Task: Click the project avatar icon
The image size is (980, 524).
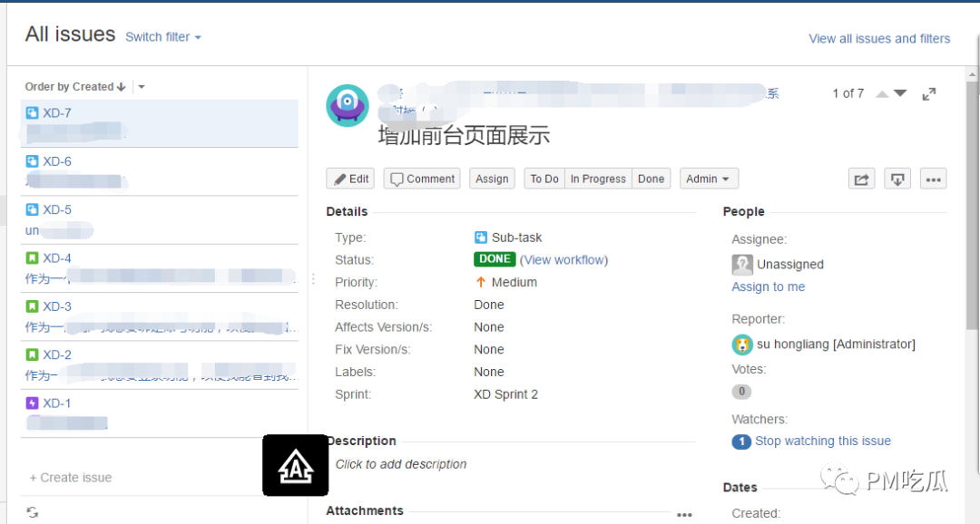Action: pyautogui.click(x=348, y=105)
